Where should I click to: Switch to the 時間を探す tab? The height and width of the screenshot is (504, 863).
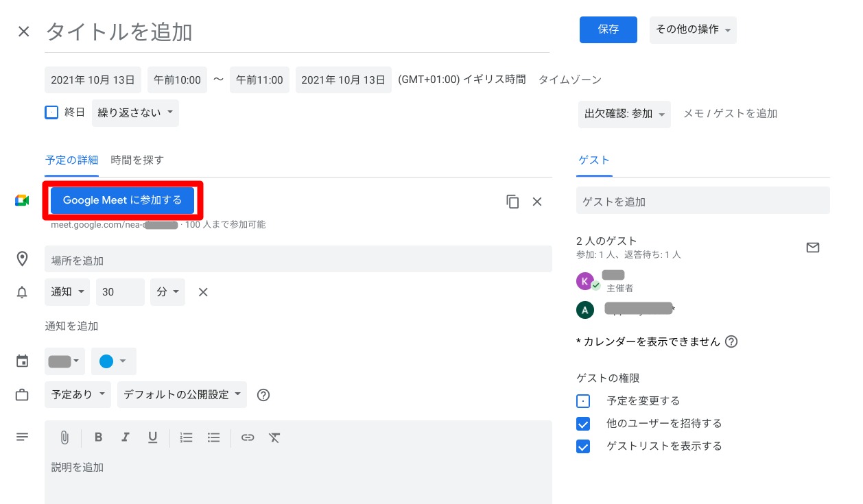137,160
